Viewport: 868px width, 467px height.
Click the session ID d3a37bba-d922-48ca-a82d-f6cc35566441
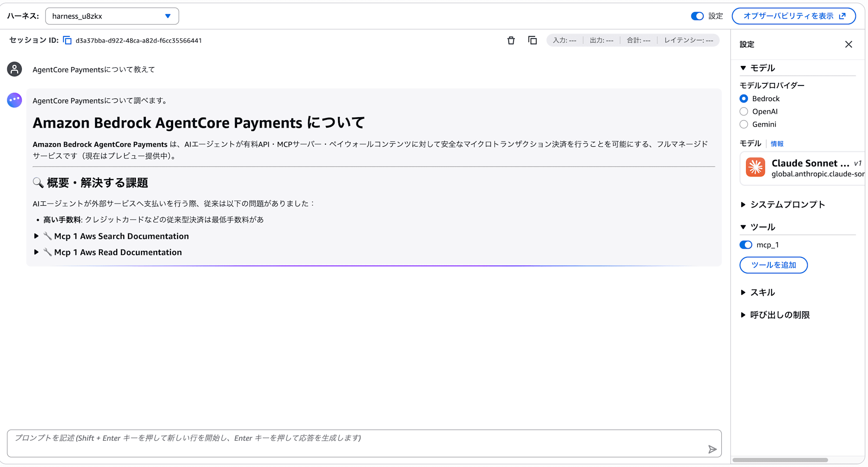tap(138, 41)
